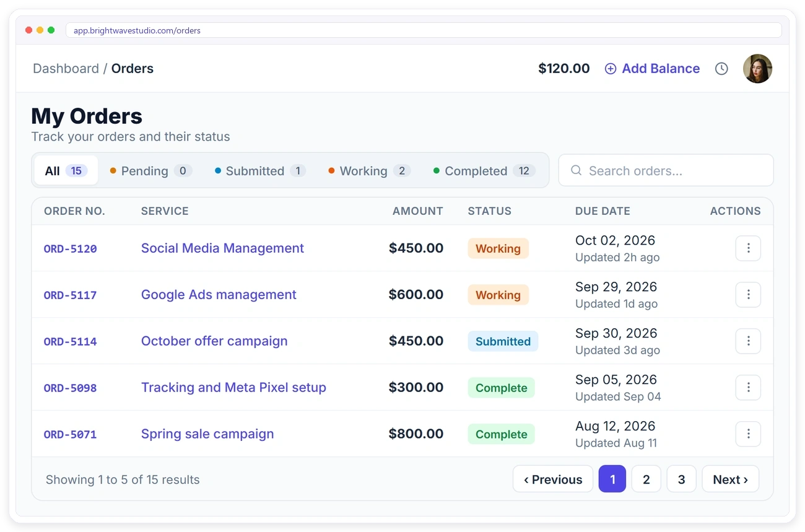Open the user profile avatar

[x=757, y=69]
